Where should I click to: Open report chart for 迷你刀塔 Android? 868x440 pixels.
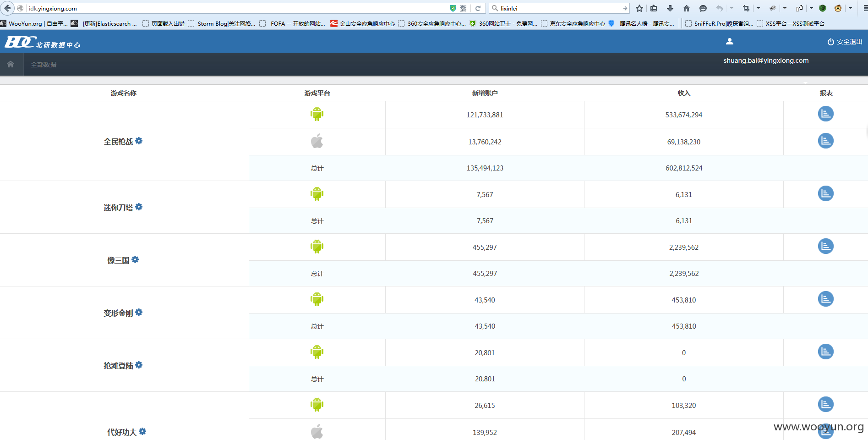825,194
